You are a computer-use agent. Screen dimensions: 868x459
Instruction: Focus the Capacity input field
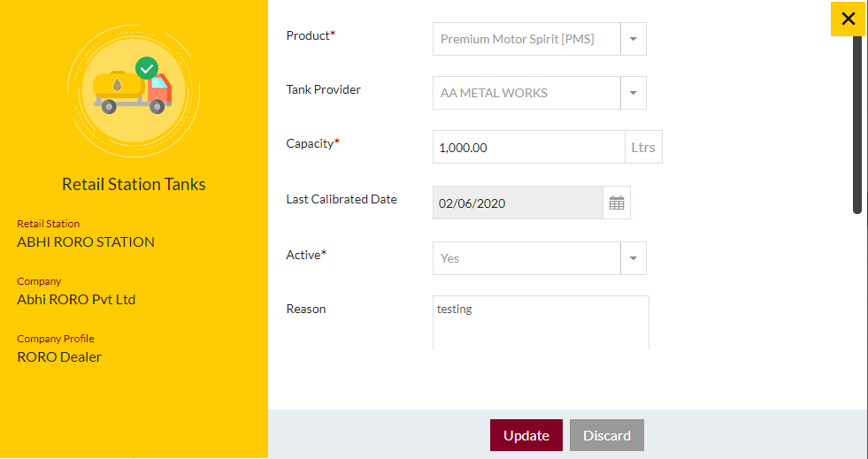(528, 147)
